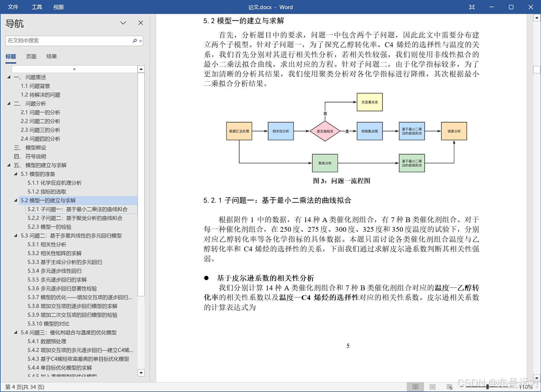
Task: Open the 视图 menu
Action: [59, 7]
